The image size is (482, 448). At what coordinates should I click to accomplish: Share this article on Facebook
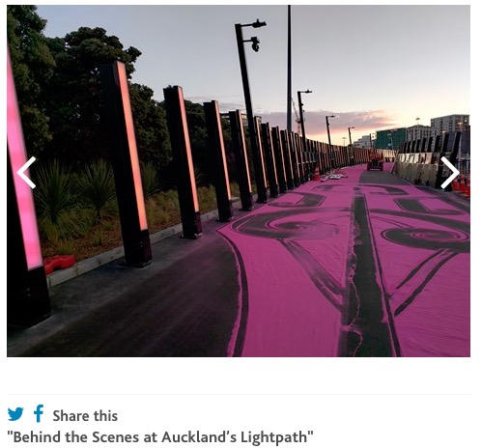(39, 413)
